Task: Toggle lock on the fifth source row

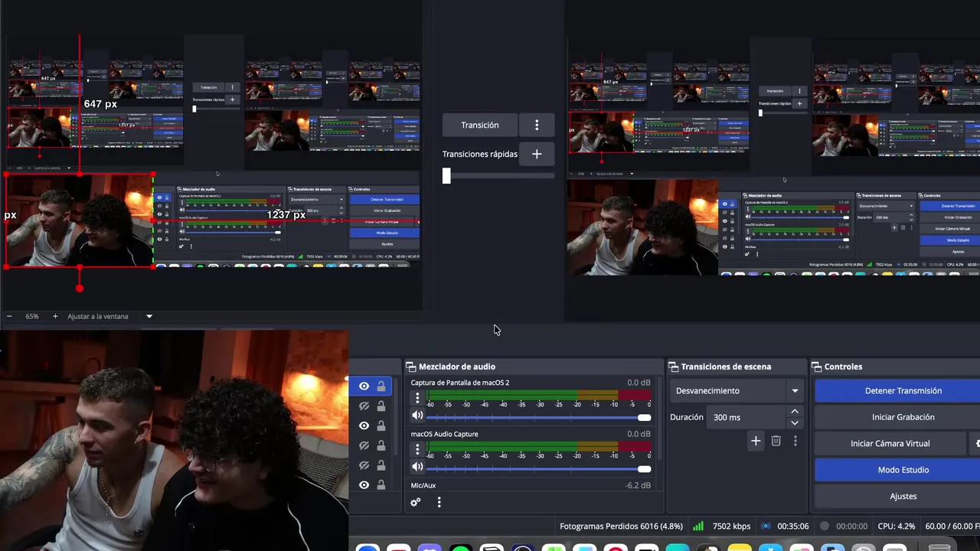Action: click(x=381, y=465)
